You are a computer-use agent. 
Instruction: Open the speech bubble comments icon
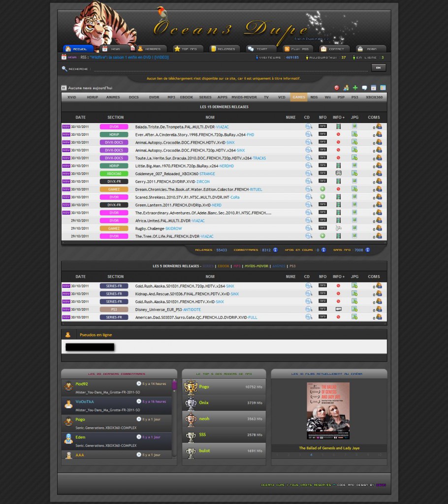[364, 88]
